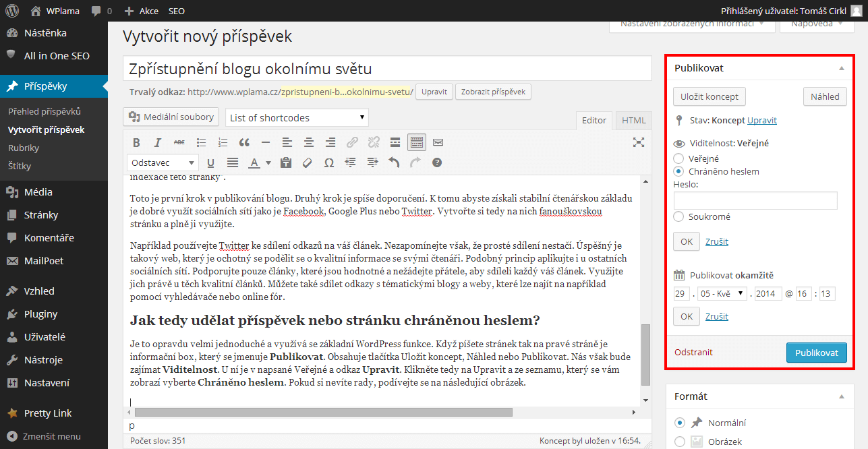868x449 pixels.
Task: Center align the text
Action: 309,142
